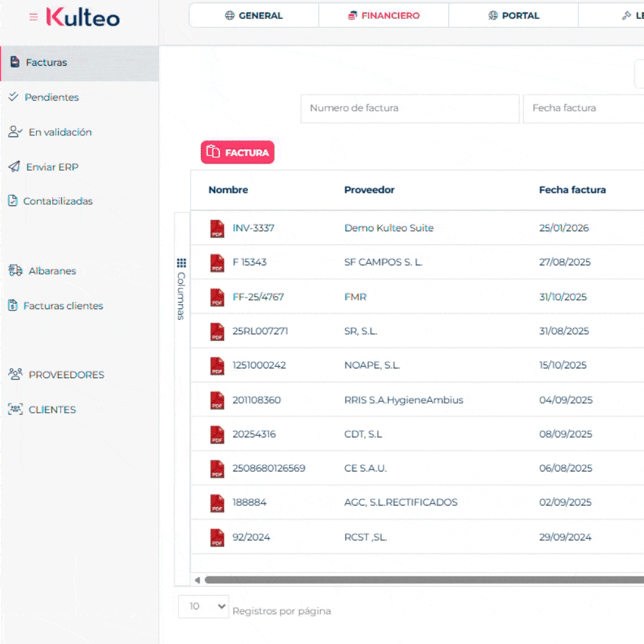Click the PDF icon next to INV-3337
The image size is (644, 644).
[x=217, y=228]
